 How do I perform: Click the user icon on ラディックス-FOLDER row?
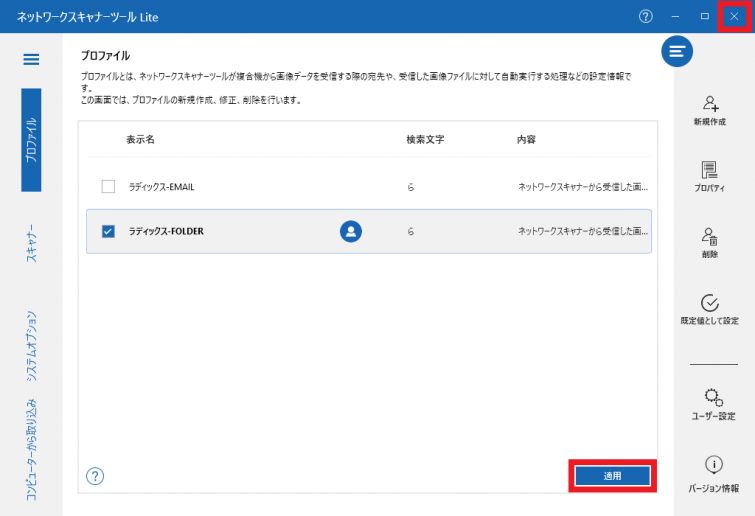(351, 232)
